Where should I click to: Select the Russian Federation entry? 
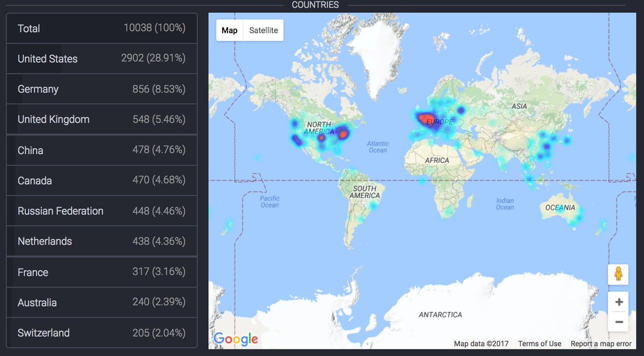tap(101, 211)
